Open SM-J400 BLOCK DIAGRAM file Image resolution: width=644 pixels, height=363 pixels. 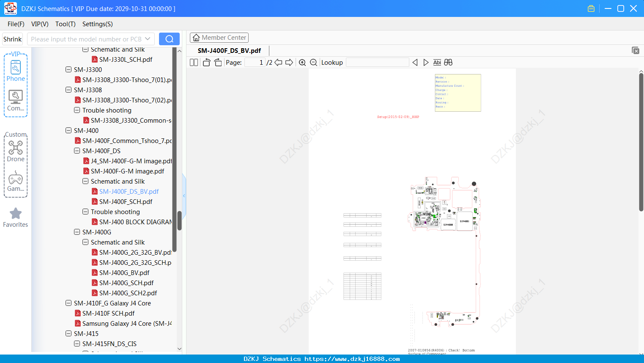click(132, 222)
